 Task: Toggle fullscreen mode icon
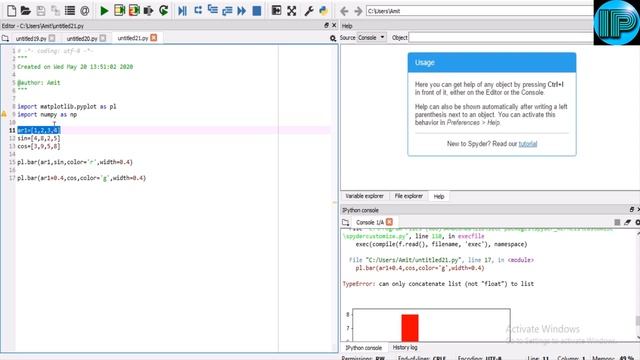coord(291,11)
